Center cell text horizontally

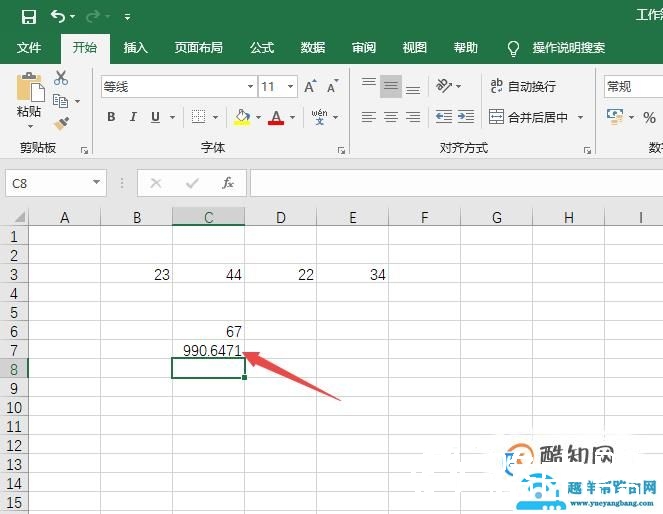click(391, 117)
